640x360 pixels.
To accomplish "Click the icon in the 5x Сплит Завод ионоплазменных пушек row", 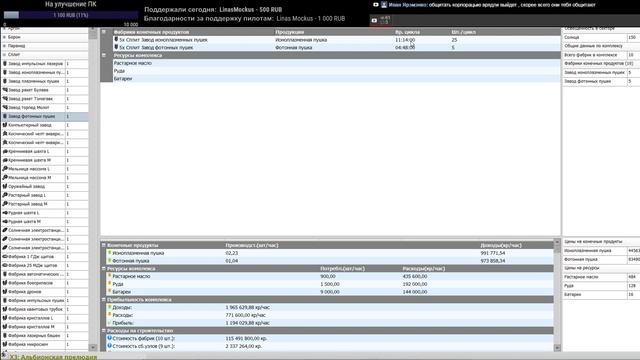I will pyautogui.click(x=116, y=40).
